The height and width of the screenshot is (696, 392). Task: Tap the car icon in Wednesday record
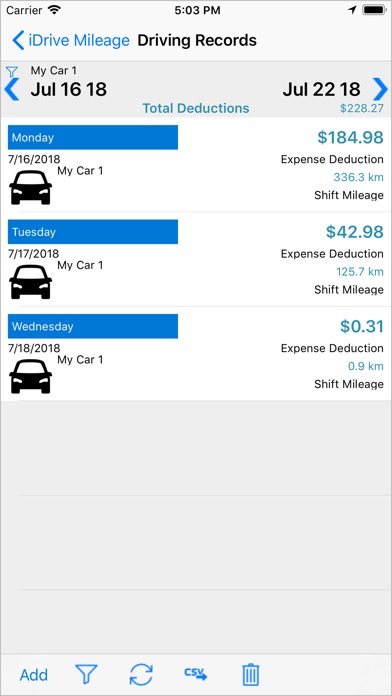click(x=31, y=376)
